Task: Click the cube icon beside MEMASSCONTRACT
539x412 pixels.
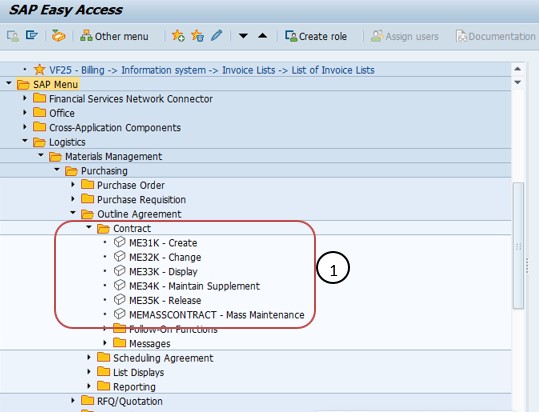Action: tap(119, 314)
